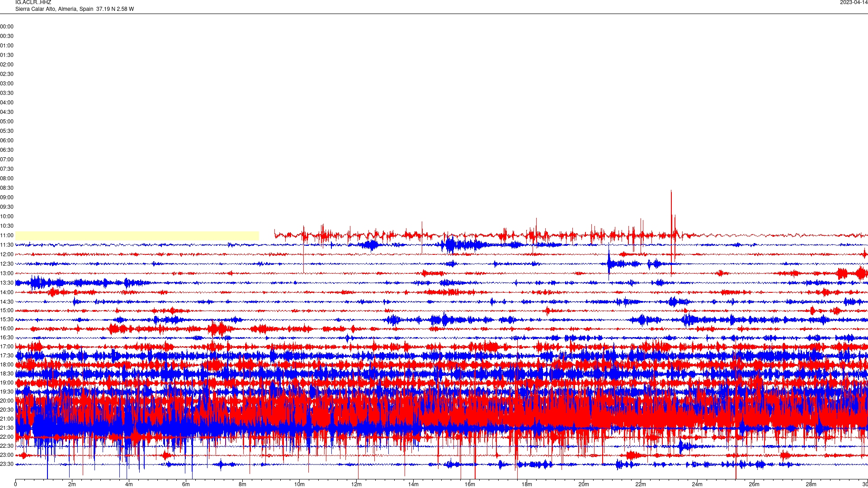This screenshot has height=488, width=868.
Task: Select the 16:30 time row label
Action: point(7,338)
